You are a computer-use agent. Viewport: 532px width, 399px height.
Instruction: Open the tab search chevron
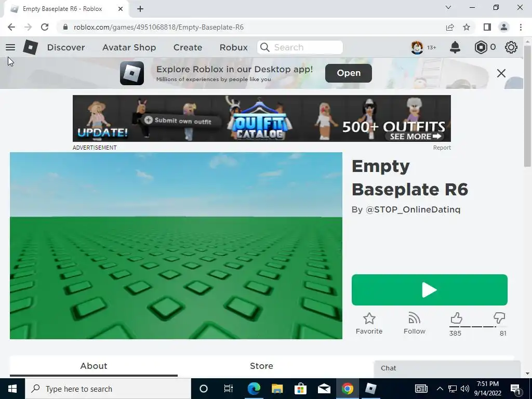point(448,7)
